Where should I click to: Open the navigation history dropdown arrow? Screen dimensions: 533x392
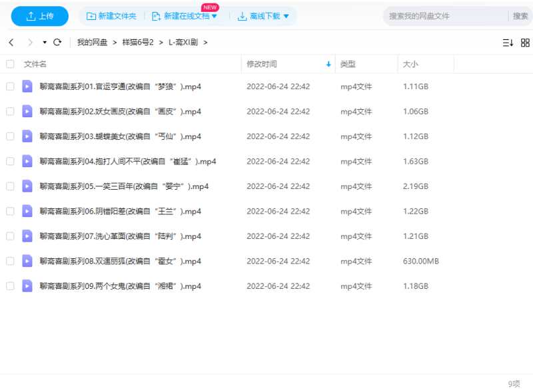point(45,43)
